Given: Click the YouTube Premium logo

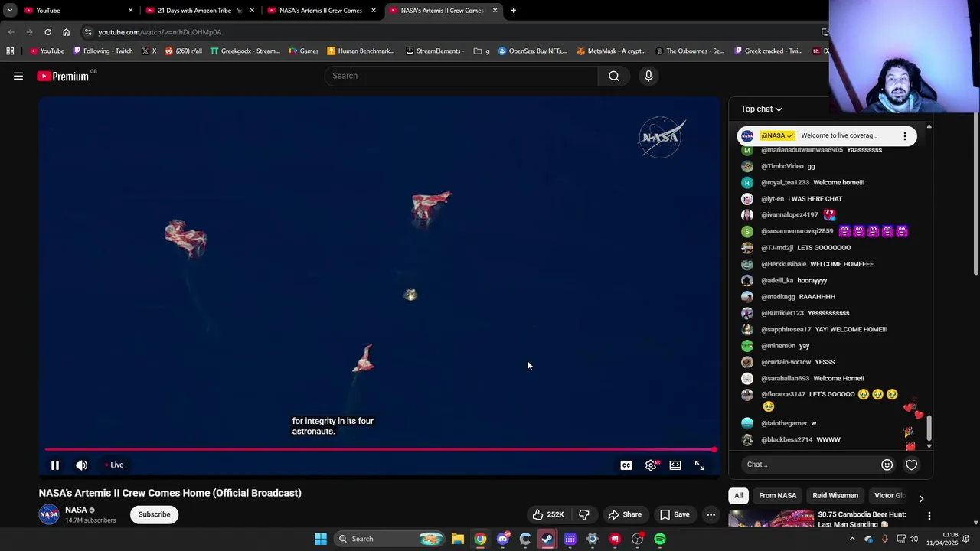Looking at the screenshot, I should click(63, 76).
